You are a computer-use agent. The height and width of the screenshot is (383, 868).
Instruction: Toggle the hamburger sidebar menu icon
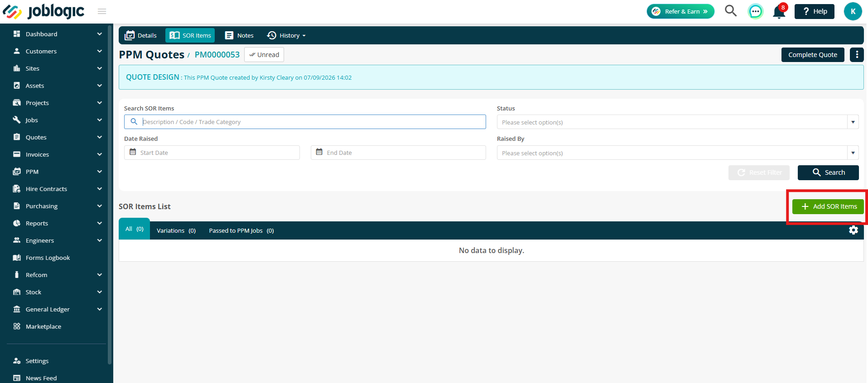pos(102,11)
